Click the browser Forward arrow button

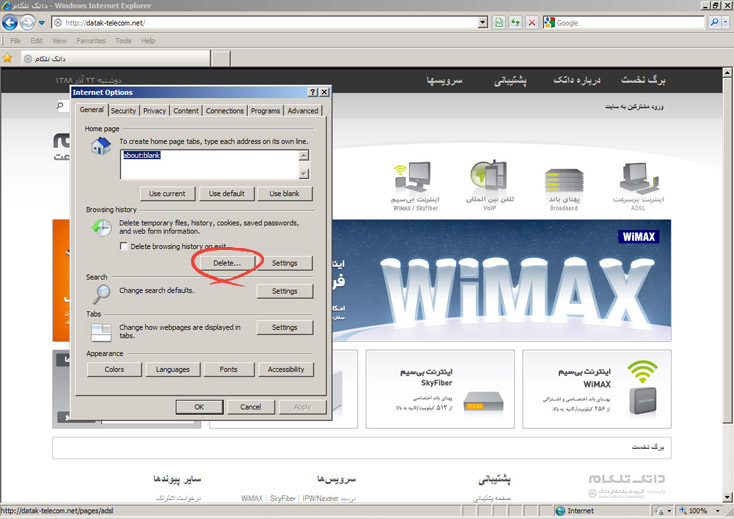tap(27, 22)
